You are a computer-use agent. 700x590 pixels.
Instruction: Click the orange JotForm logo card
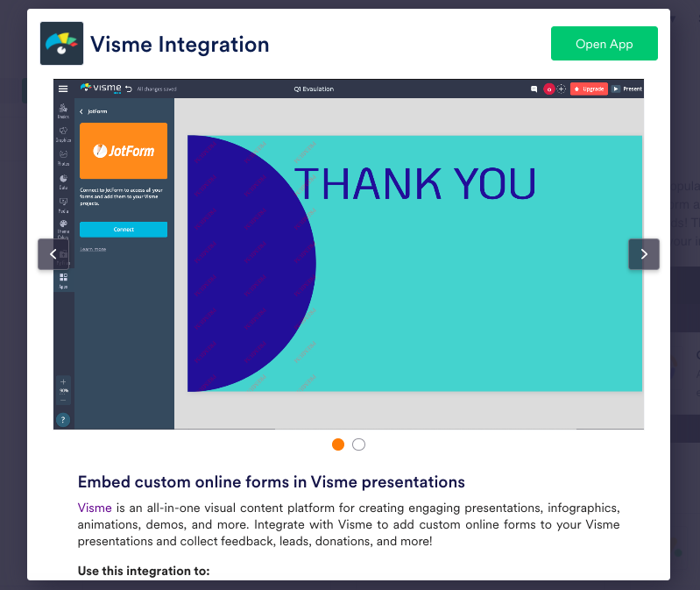[124, 151]
